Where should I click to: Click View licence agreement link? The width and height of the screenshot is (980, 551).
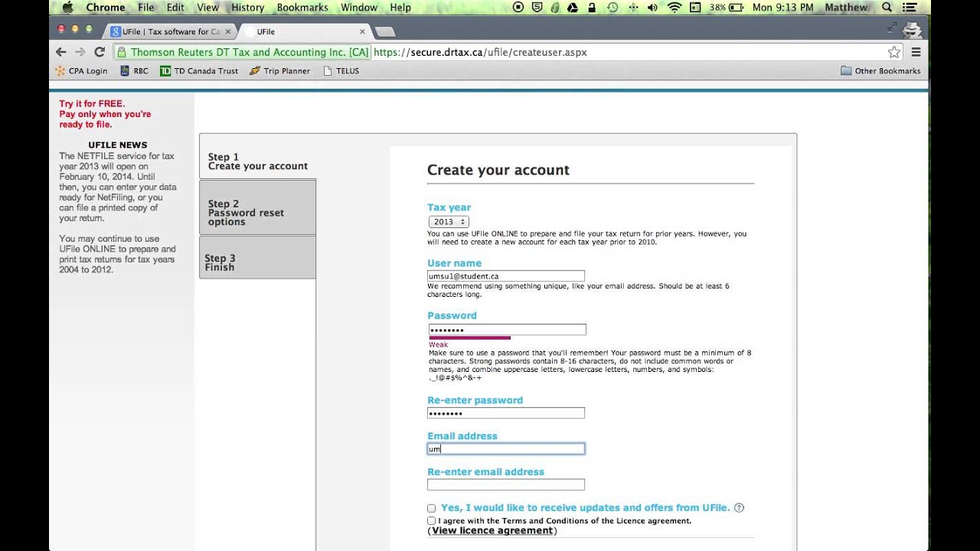(x=492, y=530)
